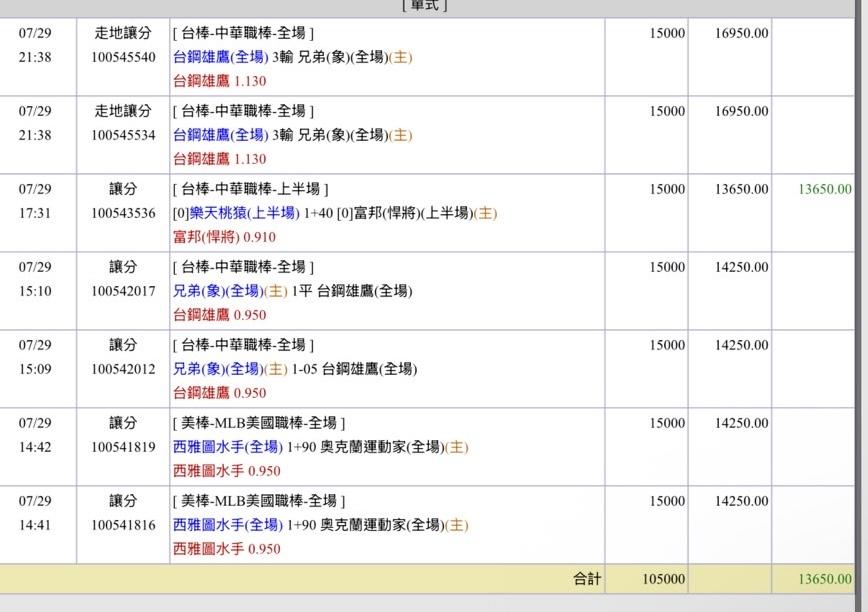Click the 14:41 time entry
This screenshot has width=868, height=612.
pos(35,525)
